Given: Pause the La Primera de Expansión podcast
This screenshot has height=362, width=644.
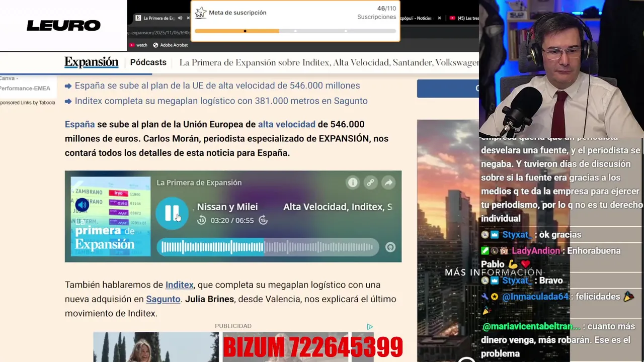Looking at the screenshot, I should tap(172, 213).
